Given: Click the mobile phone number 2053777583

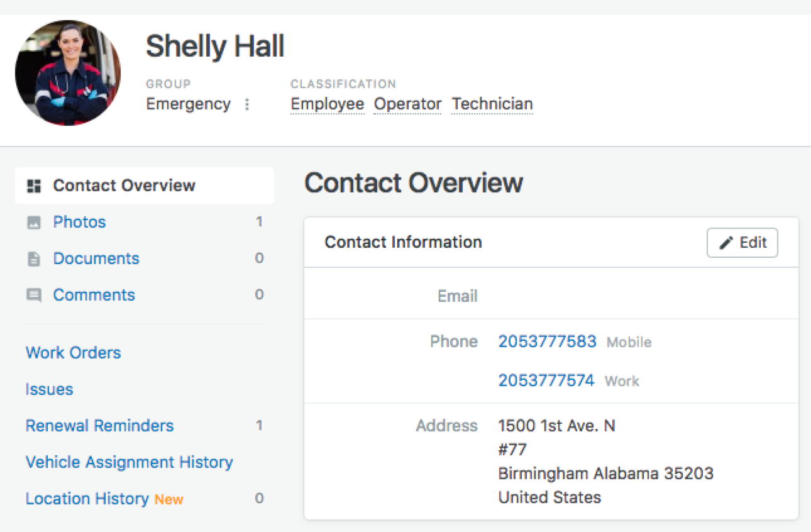Looking at the screenshot, I should pyautogui.click(x=547, y=341).
